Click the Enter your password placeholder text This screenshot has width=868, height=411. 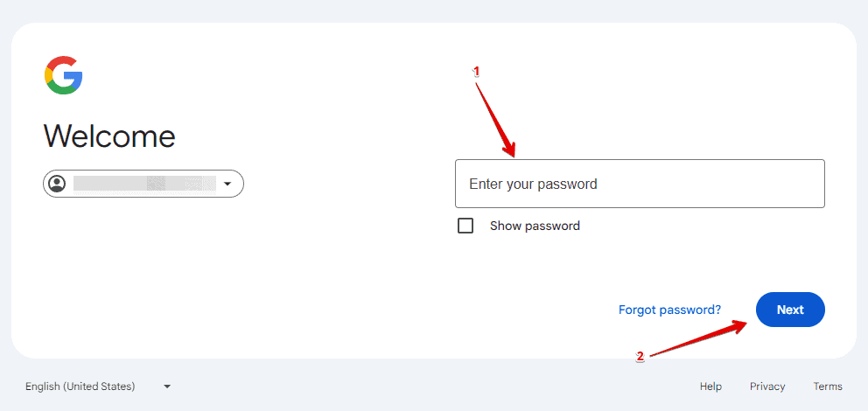533,184
